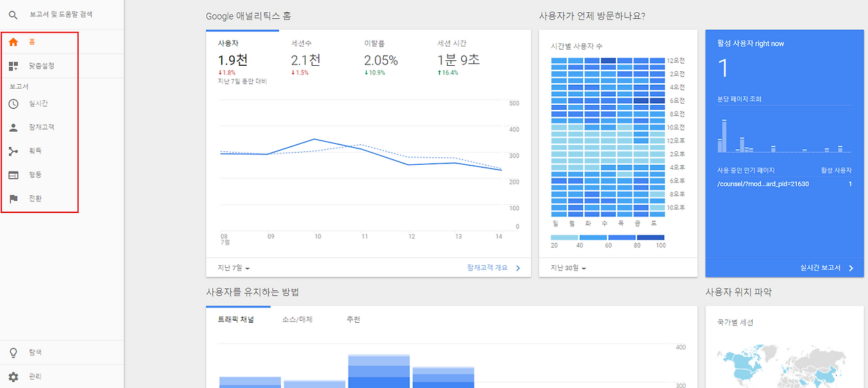868x388 pixels.
Task: Click the 사용자 위치 파악 heading
Action: [x=738, y=292]
